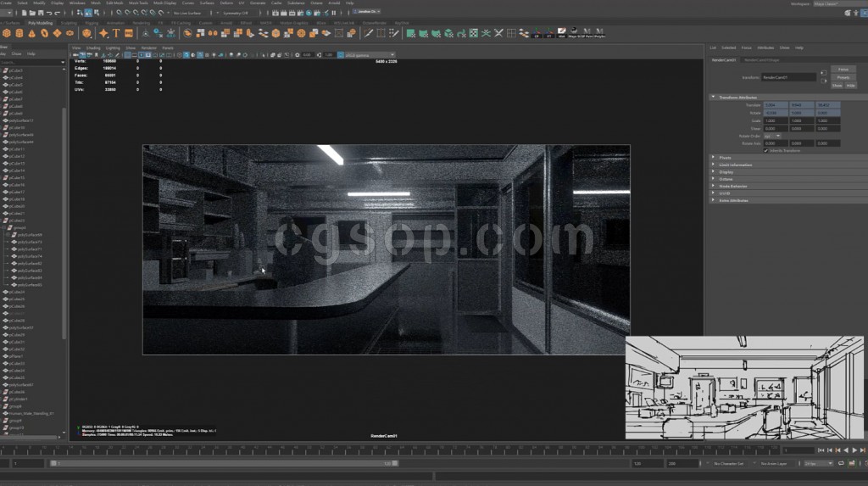Image resolution: width=868 pixels, height=486 pixels.
Task: Expand the Node Behavior section
Action: tap(713, 187)
